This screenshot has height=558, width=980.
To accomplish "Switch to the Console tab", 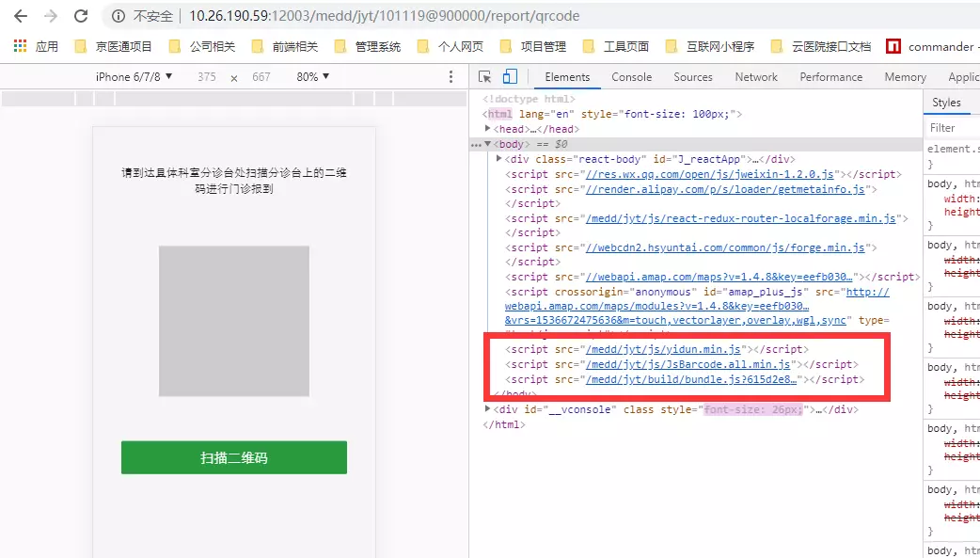I will click(631, 77).
